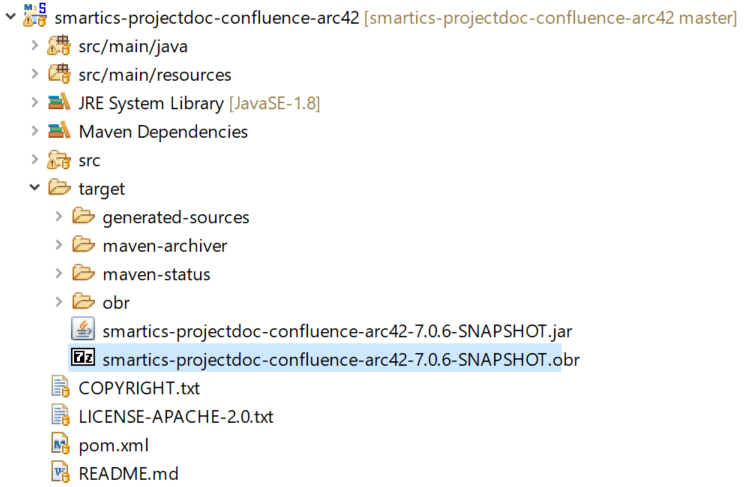
Task: Click the pom.xml Maven file icon
Action: [x=60, y=444]
